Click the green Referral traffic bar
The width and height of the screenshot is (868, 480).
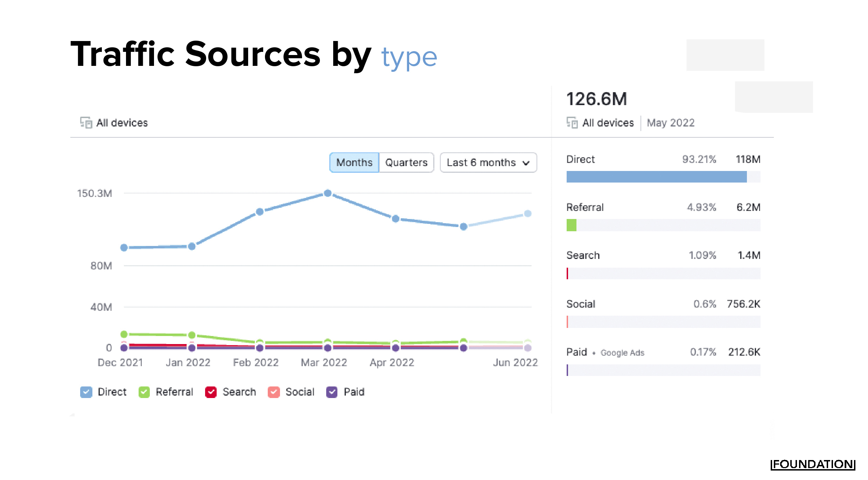pyautogui.click(x=571, y=225)
